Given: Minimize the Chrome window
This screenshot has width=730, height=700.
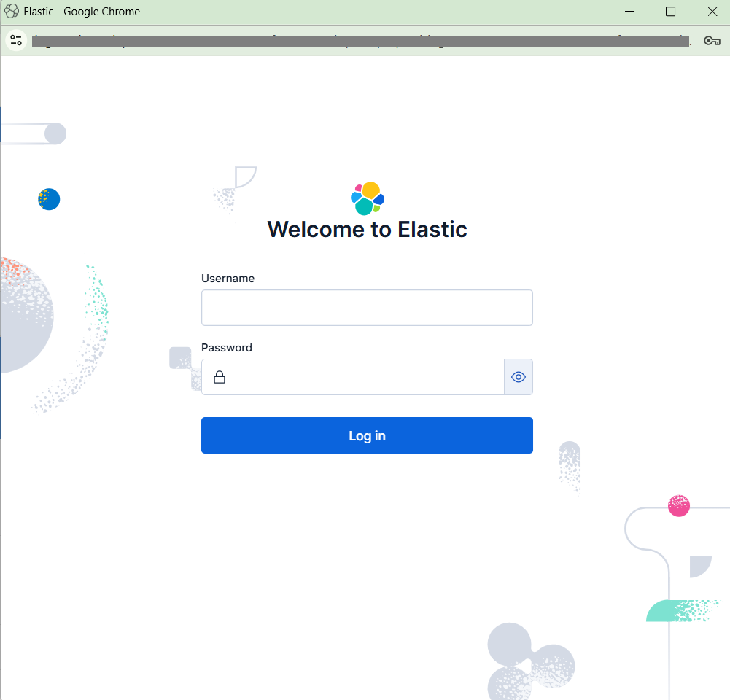Looking at the screenshot, I should pyautogui.click(x=629, y=12).
